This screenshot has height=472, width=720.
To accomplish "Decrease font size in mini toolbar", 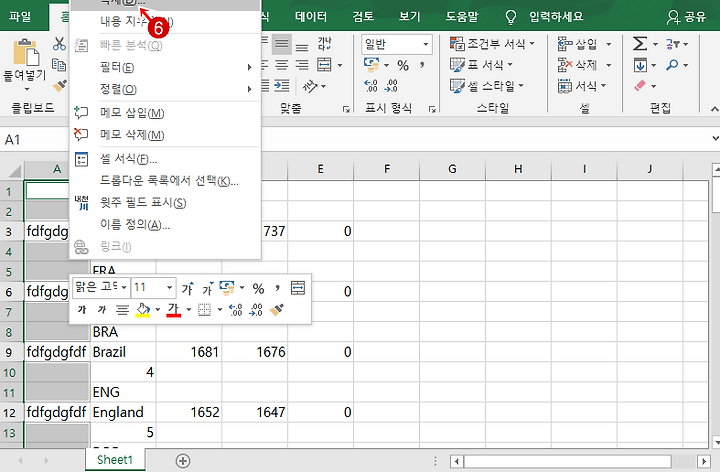I will [x=208, y=288].
